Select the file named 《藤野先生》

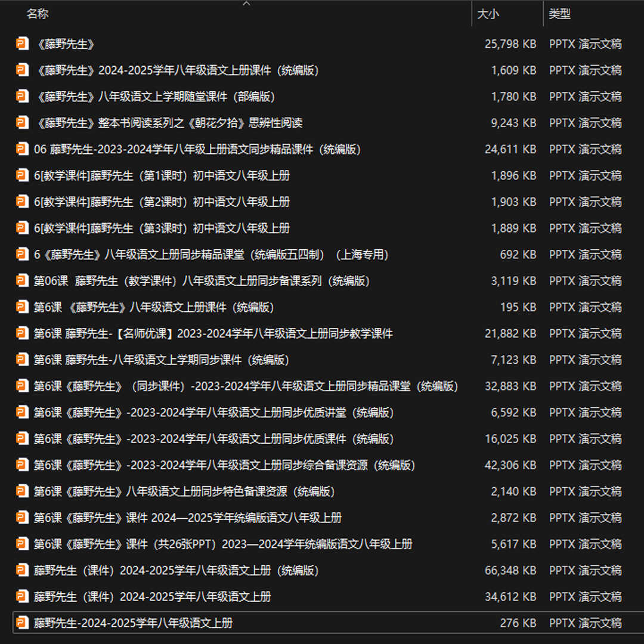pyautogui.click(x=66, y=44)
